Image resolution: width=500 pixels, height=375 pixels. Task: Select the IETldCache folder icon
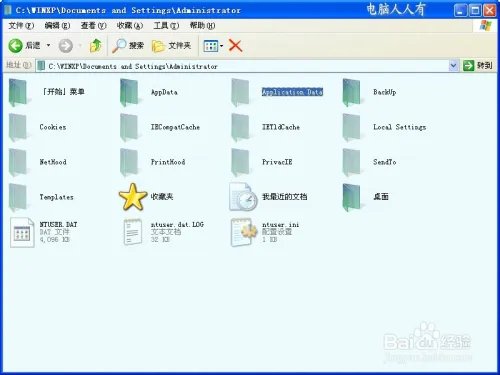241,127
